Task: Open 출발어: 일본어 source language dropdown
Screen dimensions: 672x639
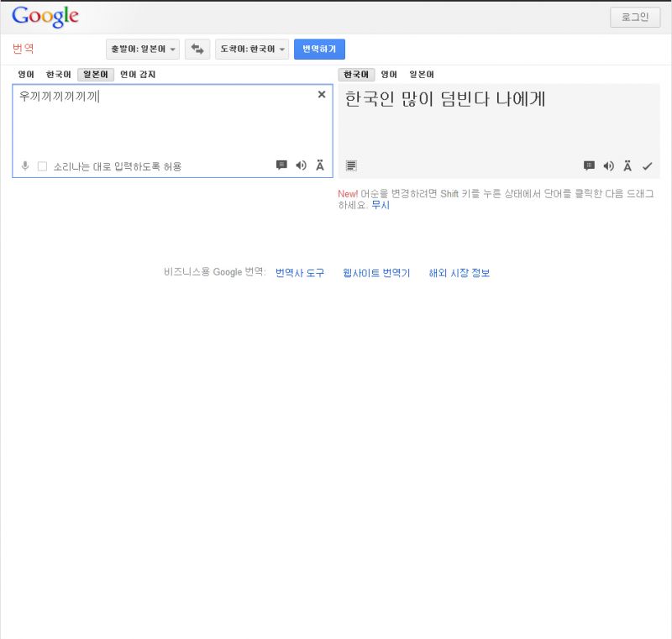Action: click(143, 50)
